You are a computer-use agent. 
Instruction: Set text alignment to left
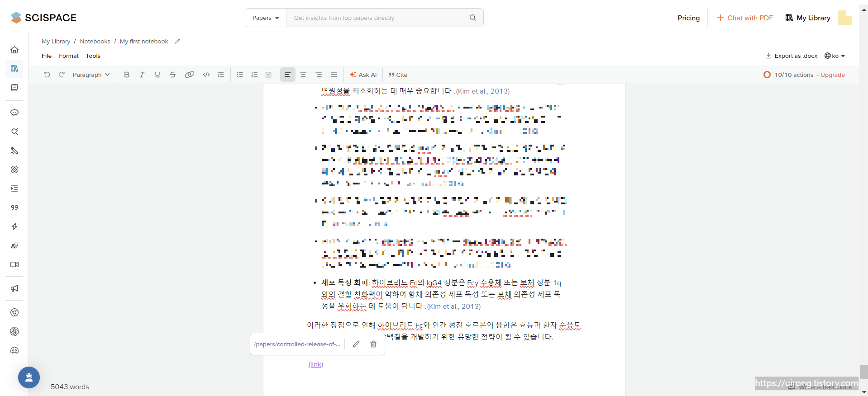click(287, 75)
